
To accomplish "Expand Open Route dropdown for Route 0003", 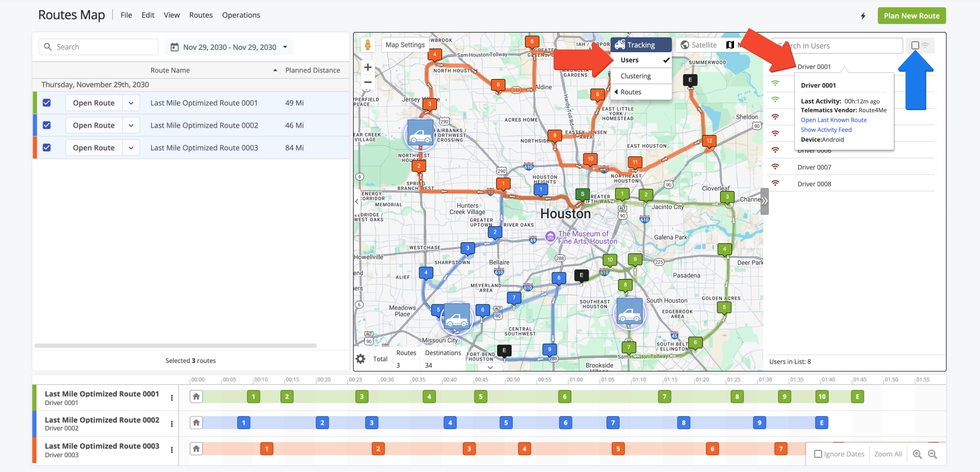I will pyautogui.click(x=131, y=148).
